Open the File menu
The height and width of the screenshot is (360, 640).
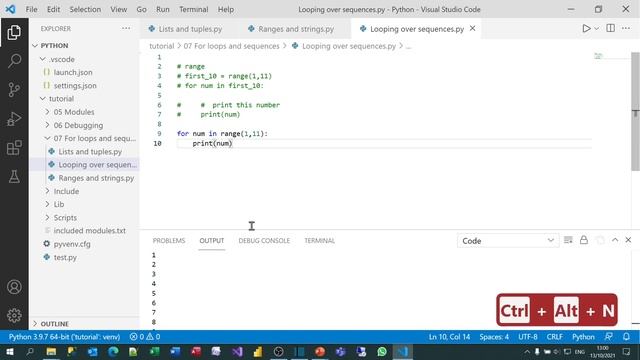tap(31, 9)
